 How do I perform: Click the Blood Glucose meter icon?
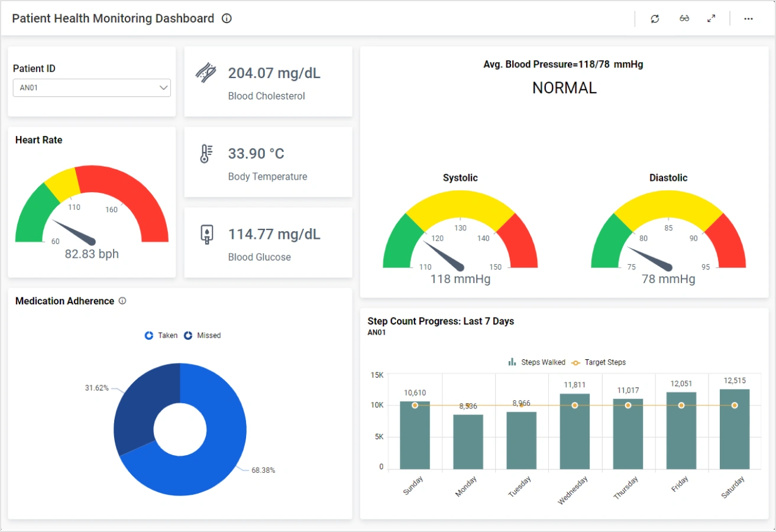coord(206,234)
